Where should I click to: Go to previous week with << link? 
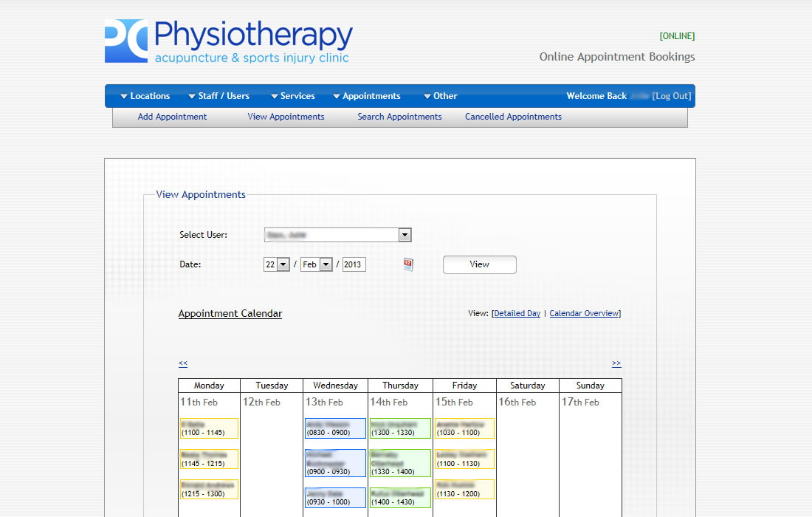(x=183, y=363)
